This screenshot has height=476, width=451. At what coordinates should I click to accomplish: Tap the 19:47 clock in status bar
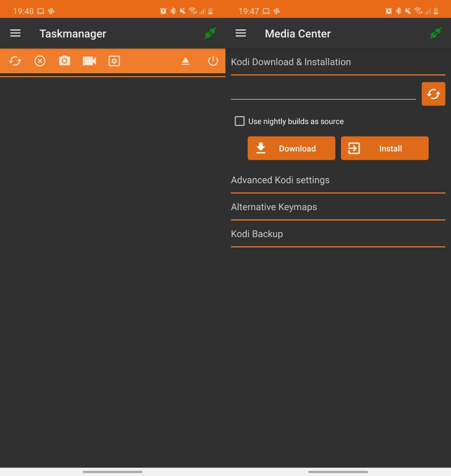[x=249, y=11]
